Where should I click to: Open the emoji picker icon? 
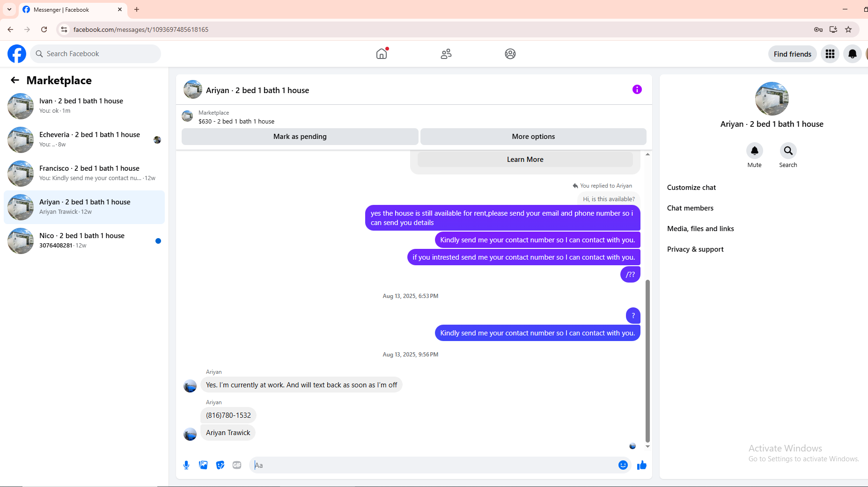click(x=623, y=465)
